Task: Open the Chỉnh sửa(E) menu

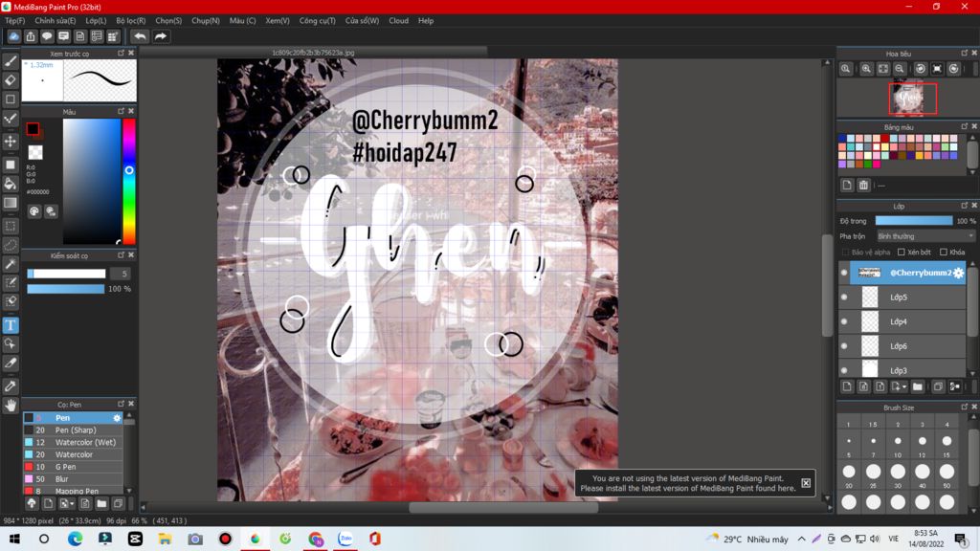Action: pos(55,21)
